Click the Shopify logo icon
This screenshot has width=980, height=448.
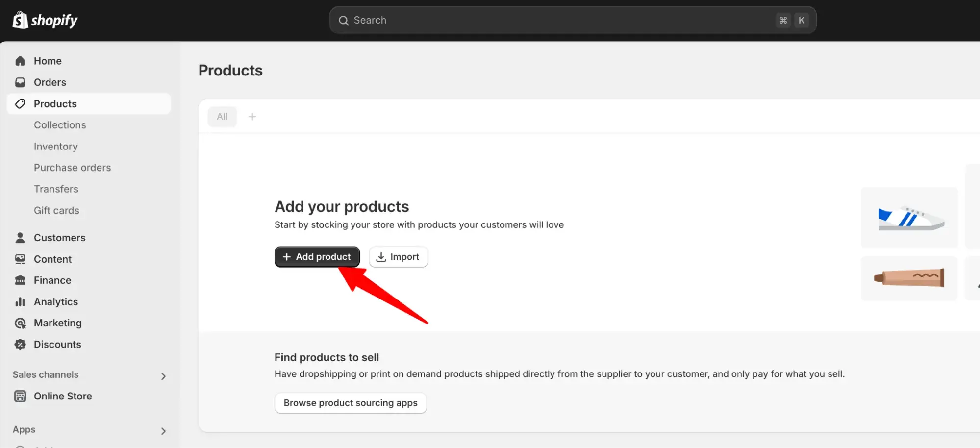click(x=20, y=20)
